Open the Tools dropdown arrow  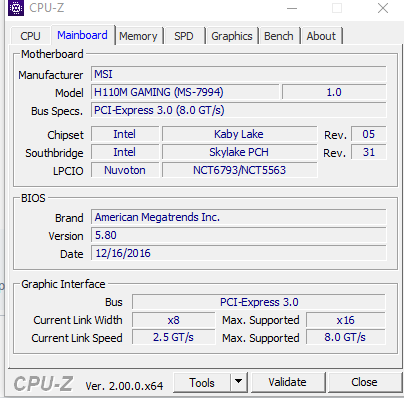point(238,382)
